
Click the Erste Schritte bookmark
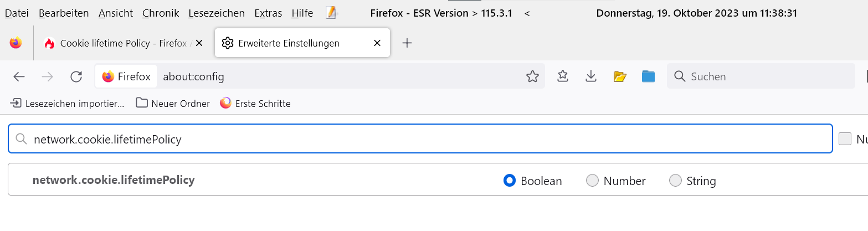255,104
